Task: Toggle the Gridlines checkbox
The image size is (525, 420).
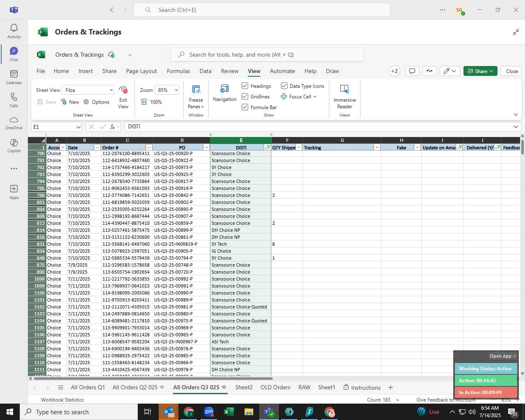Action: (x=245, y=96)
